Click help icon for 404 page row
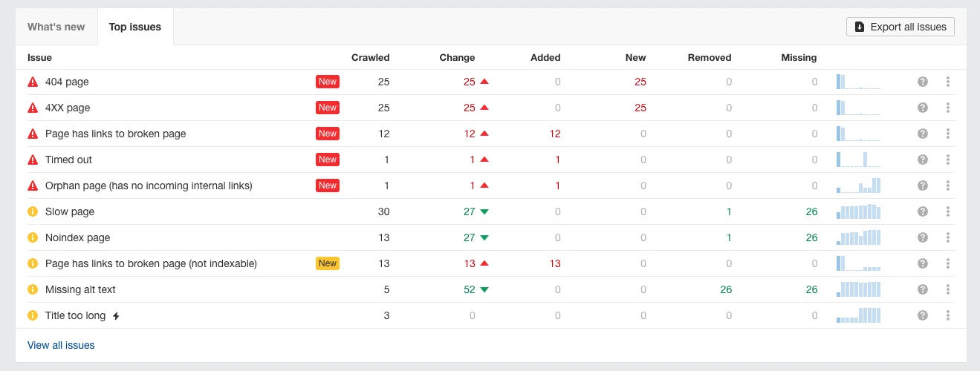 [922, 82]
